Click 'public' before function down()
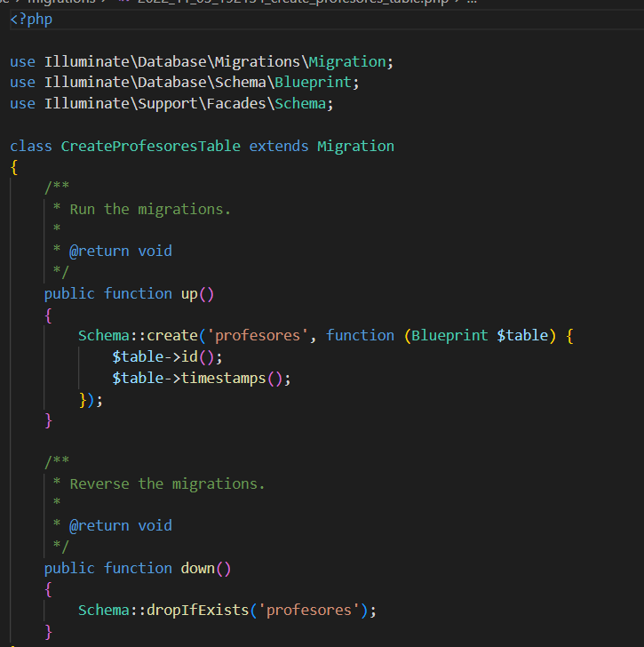The width and height of the screenshot is (644, 647). click(x=69, y=569)
